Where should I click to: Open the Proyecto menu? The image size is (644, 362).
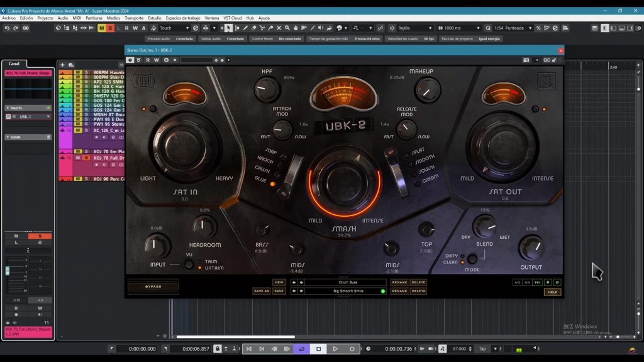(45, 18)
